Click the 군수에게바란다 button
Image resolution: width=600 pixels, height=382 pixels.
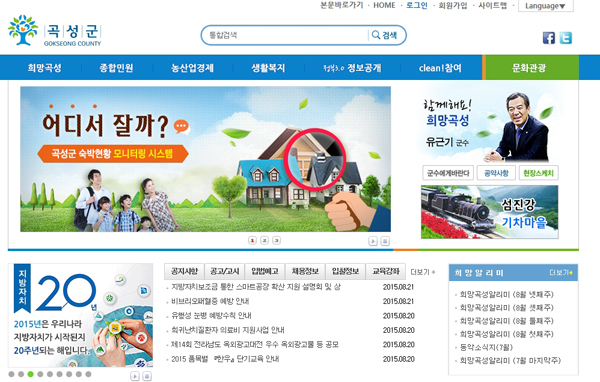(448, 173)
